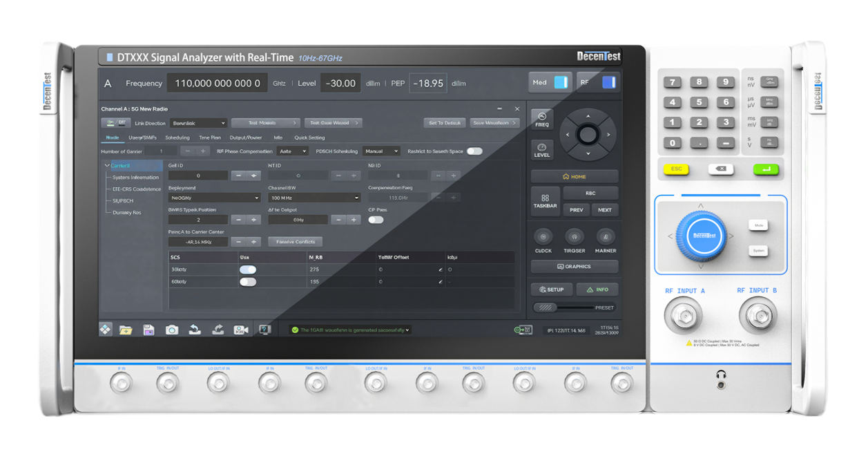Click the camera screenshot icon in bottom toolbar
868x472 pixels.
[x=172, y=330]
